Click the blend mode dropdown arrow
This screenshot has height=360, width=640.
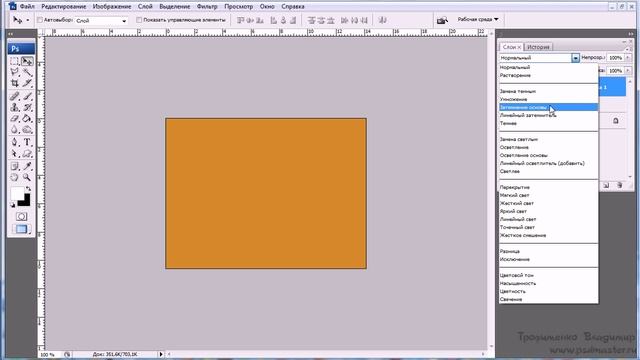[x=575, y=58]
